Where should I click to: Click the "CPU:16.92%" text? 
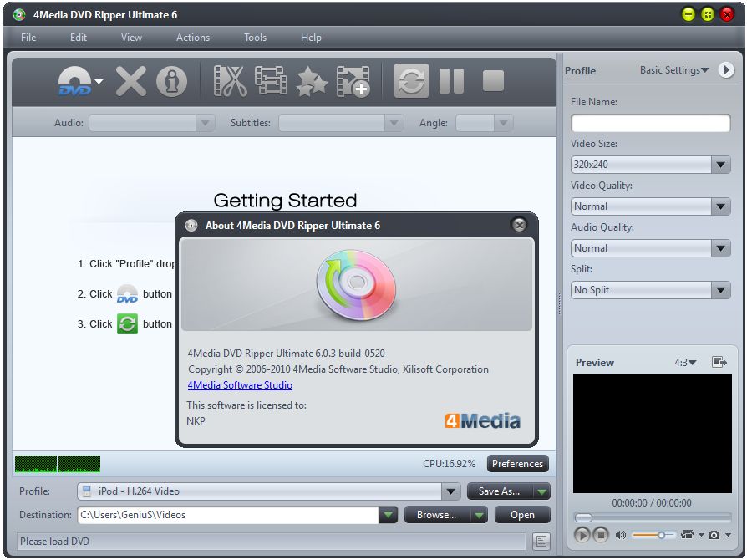click(x=449, y=464)
